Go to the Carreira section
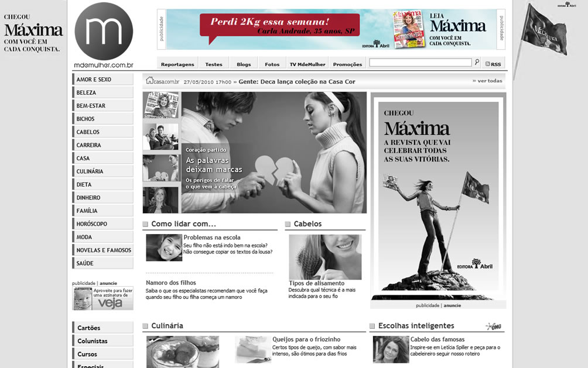The width and height of the screenshot is (588, 368). click(x=102, y=145)
